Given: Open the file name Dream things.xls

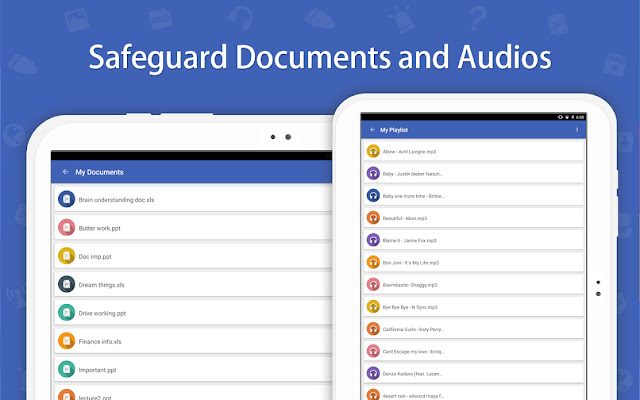Looking at the screenshot, I should coord(102,285).
